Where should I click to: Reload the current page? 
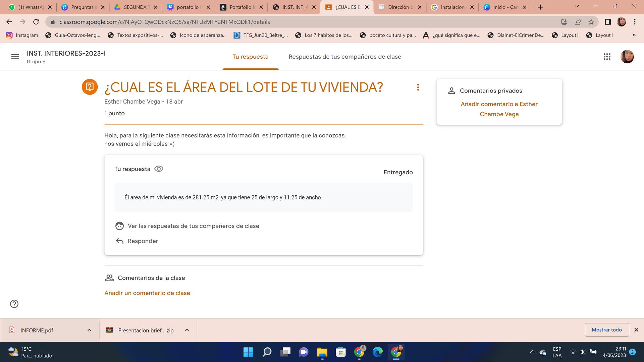point(36,22)
